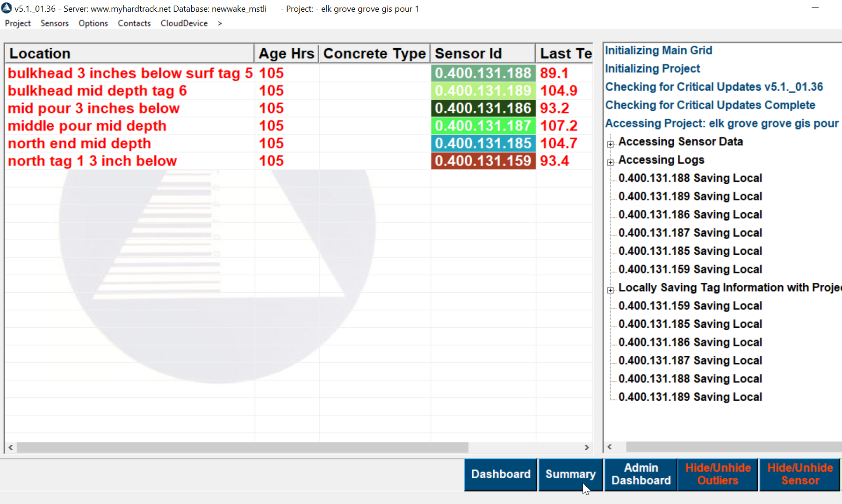
Task: Expand Locally Saving Tag Information node
Action: 611,290
